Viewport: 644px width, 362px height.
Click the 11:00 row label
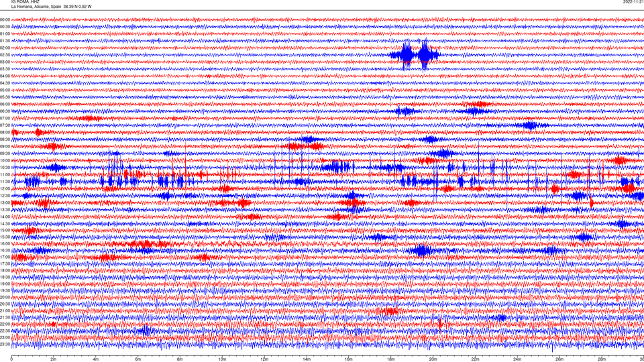tap(5, 174)
